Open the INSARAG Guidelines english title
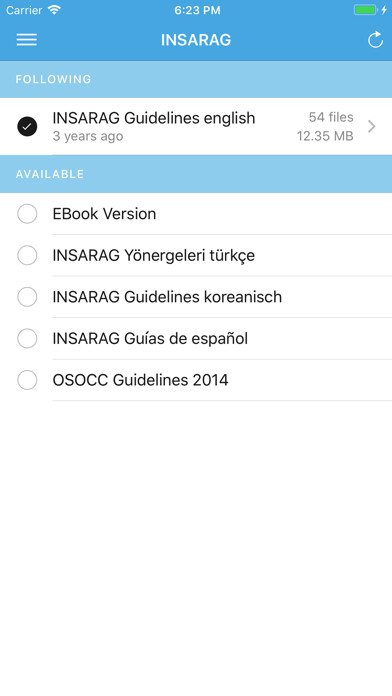This screenshot has height=696, width=392. tap(154, 118)
